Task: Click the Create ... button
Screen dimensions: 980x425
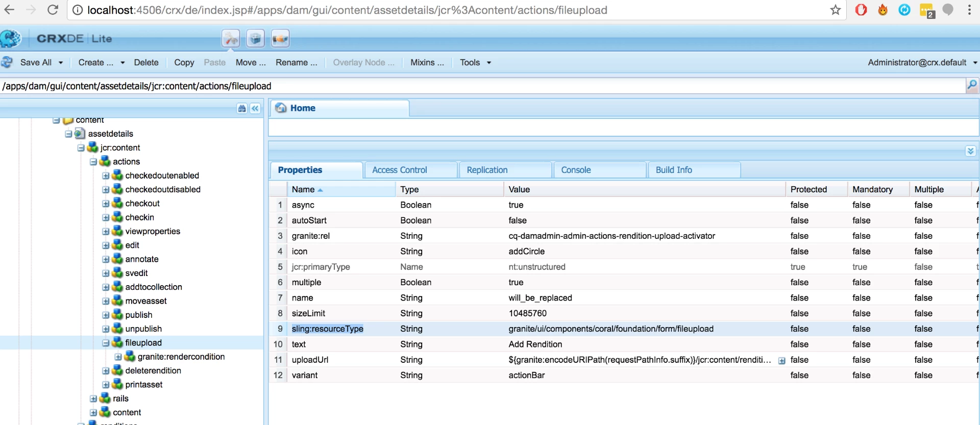Action: (x=95, y=62)
